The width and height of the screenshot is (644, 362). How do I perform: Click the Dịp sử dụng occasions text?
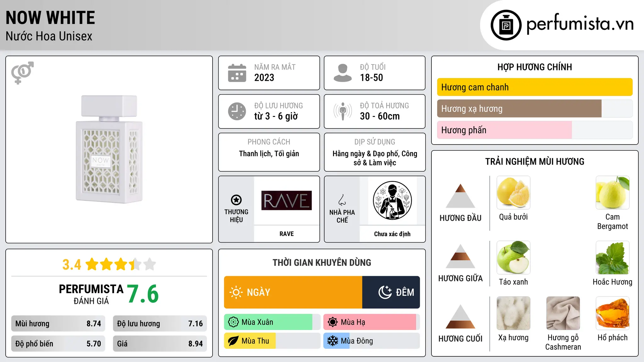(375, 158)
